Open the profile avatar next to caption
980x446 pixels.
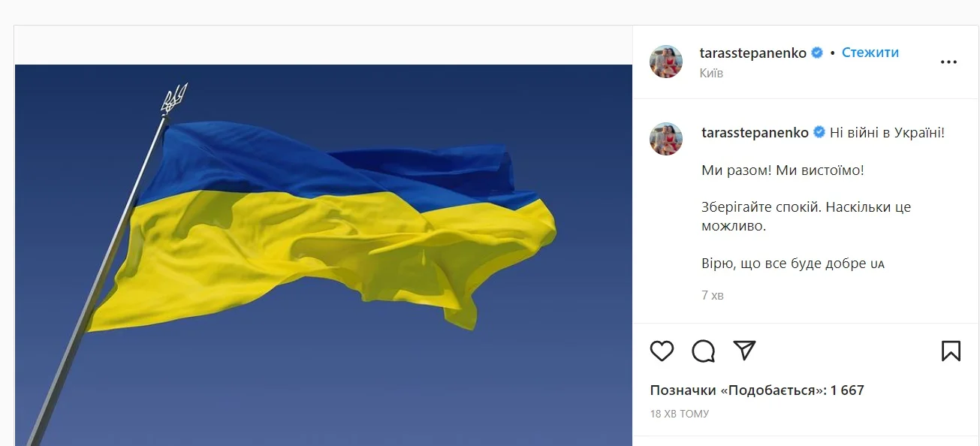[x=666, y=139]
